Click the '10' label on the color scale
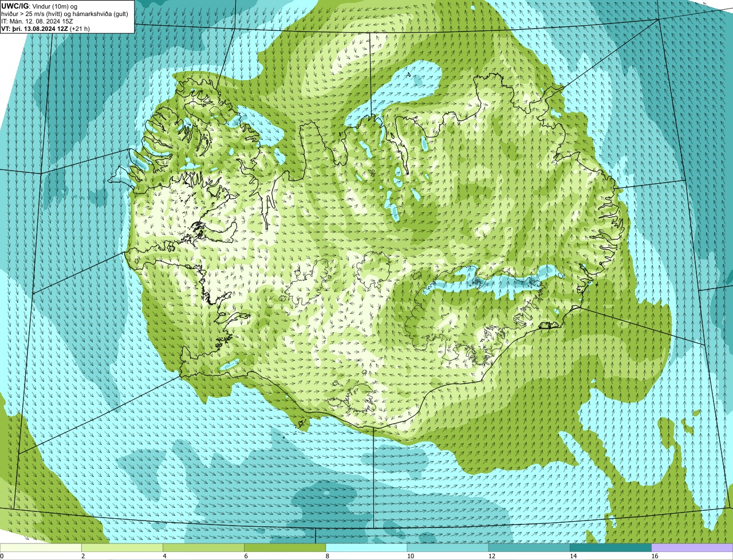The height and width of the screenshot is (560, 733). (x=410, y=556)
